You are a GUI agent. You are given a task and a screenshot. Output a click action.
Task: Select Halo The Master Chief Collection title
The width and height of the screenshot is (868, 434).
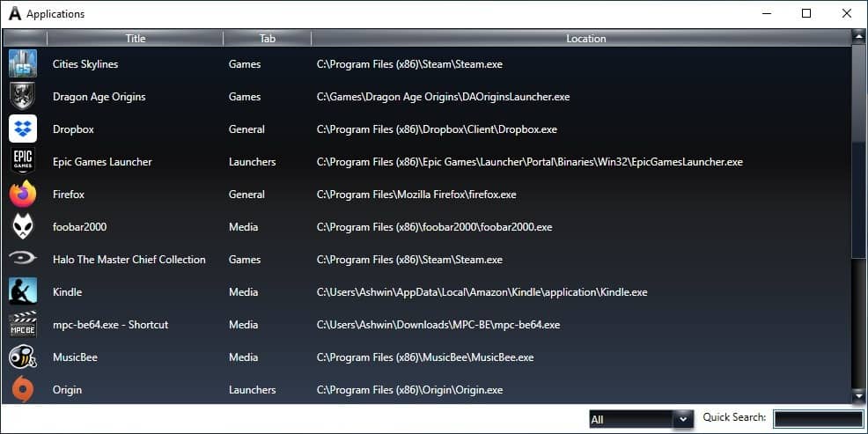coord(129,260)
